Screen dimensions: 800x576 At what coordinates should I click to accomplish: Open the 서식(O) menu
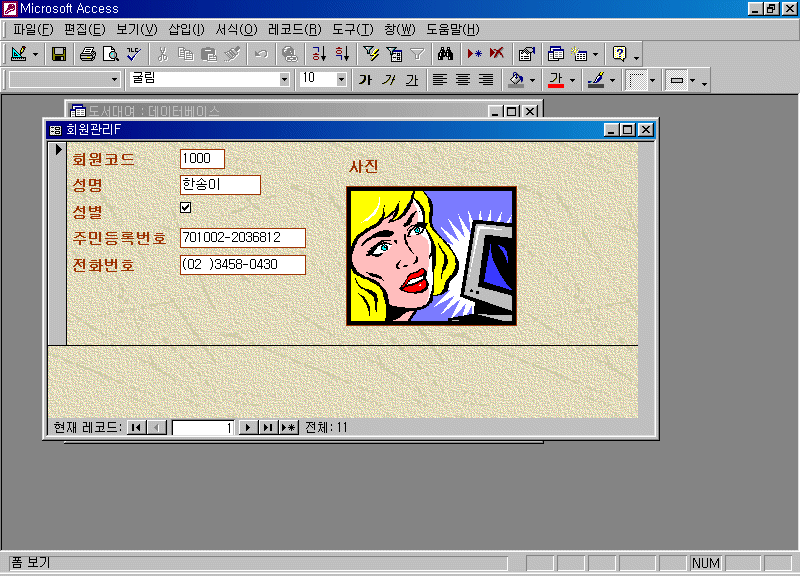[236, 30]
